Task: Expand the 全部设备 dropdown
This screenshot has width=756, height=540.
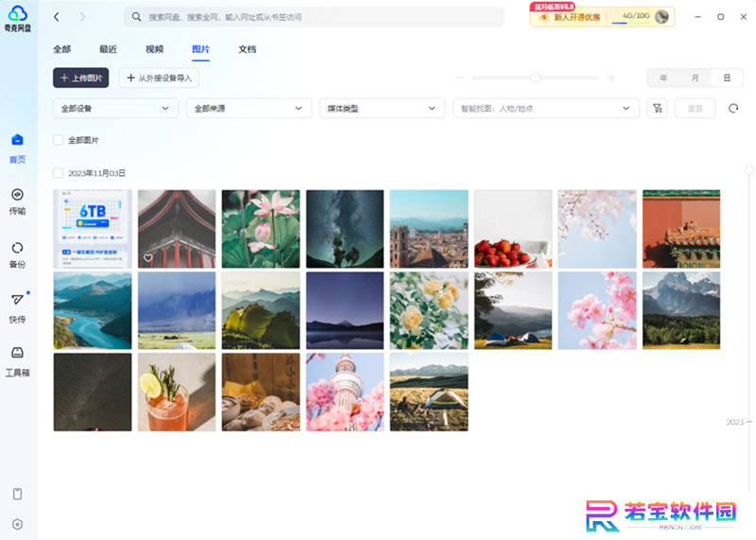Action: point(115,108)
